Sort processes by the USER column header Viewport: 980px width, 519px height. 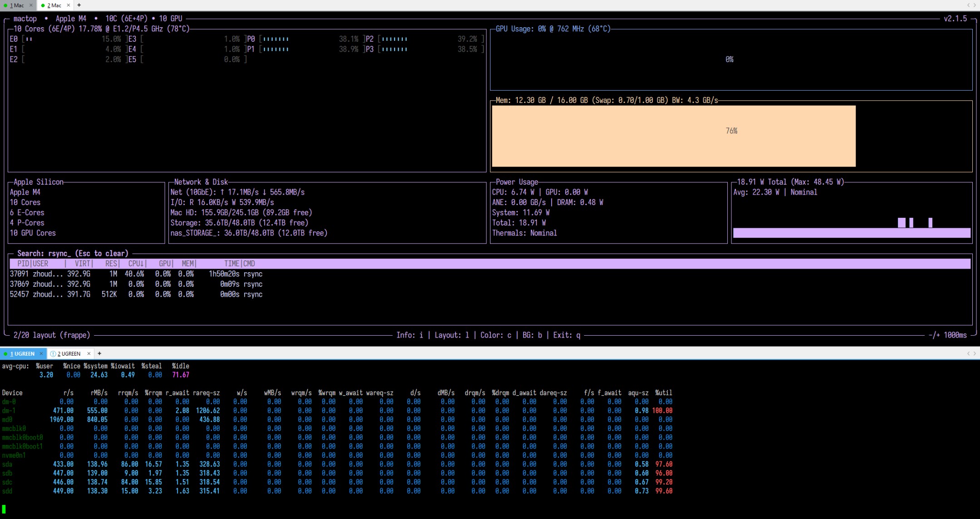(40, 264)
